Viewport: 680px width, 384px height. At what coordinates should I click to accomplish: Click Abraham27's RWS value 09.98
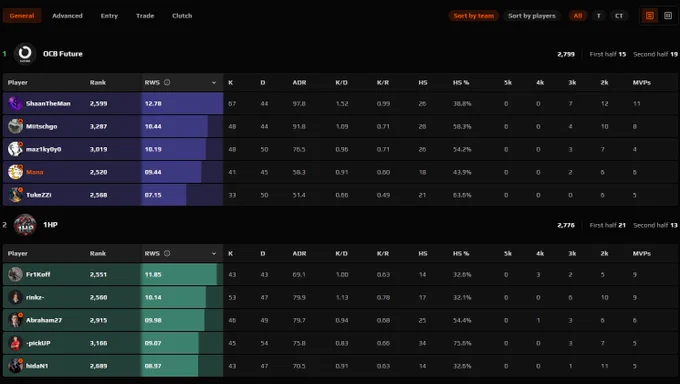coord(153,320)
